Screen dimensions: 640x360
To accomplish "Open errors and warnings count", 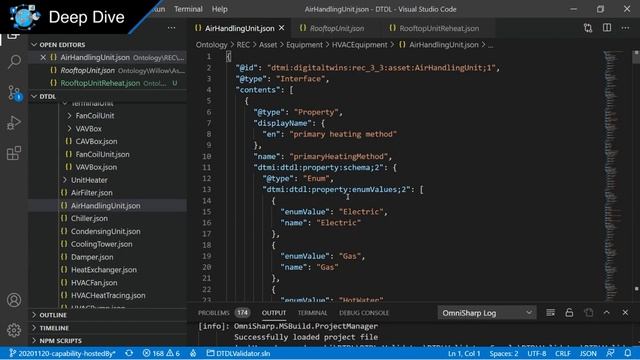I will (161, 353).
